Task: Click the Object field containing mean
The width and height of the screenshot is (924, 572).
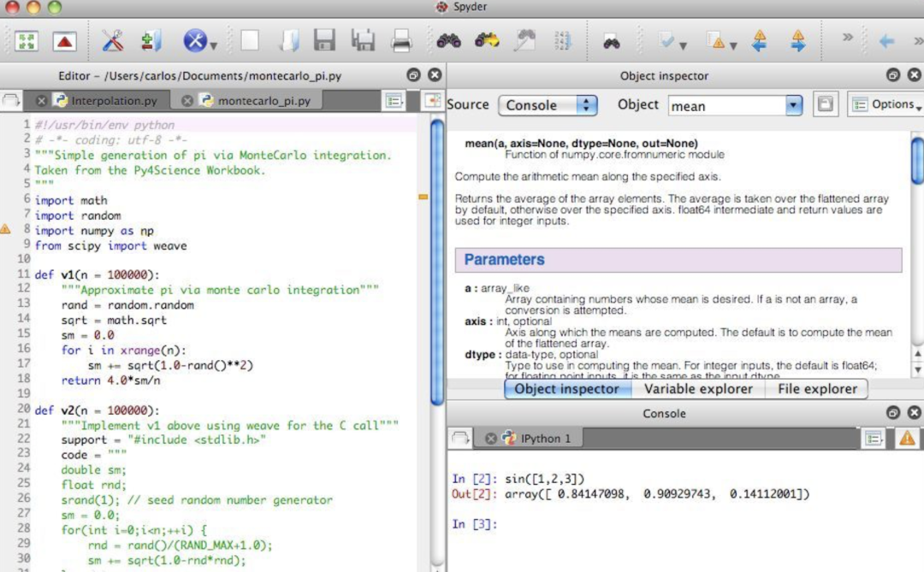Action: point(727,106)
